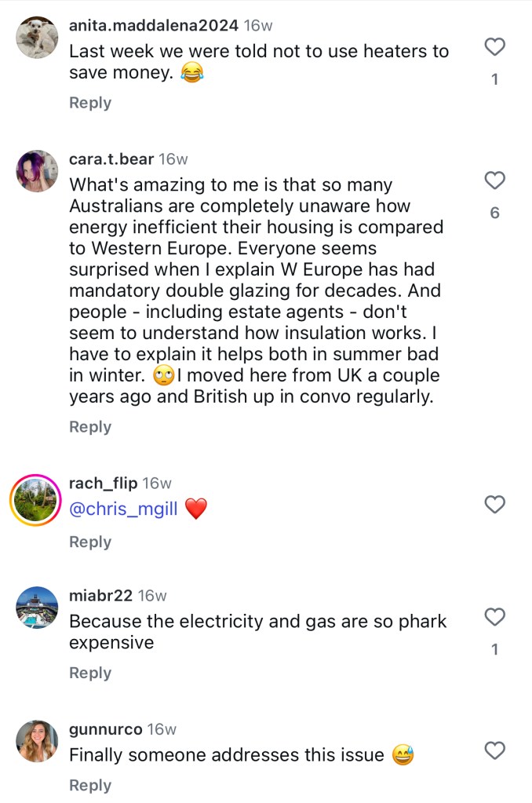Tap the heart on rach_flip's comment
The height and width of the screenshot is (803, 532).
494,505
